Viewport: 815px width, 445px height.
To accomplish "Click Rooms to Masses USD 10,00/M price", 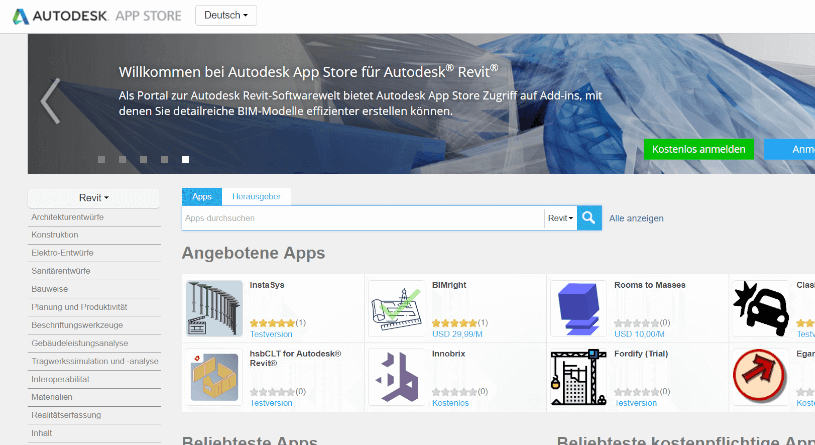I will (639, 334).
